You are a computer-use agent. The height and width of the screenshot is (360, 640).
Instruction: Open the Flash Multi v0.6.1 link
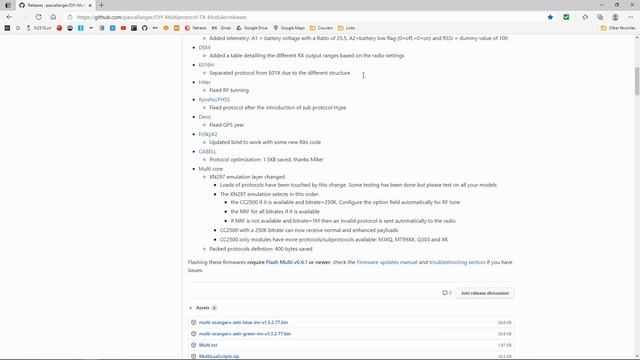pos(286,262)
